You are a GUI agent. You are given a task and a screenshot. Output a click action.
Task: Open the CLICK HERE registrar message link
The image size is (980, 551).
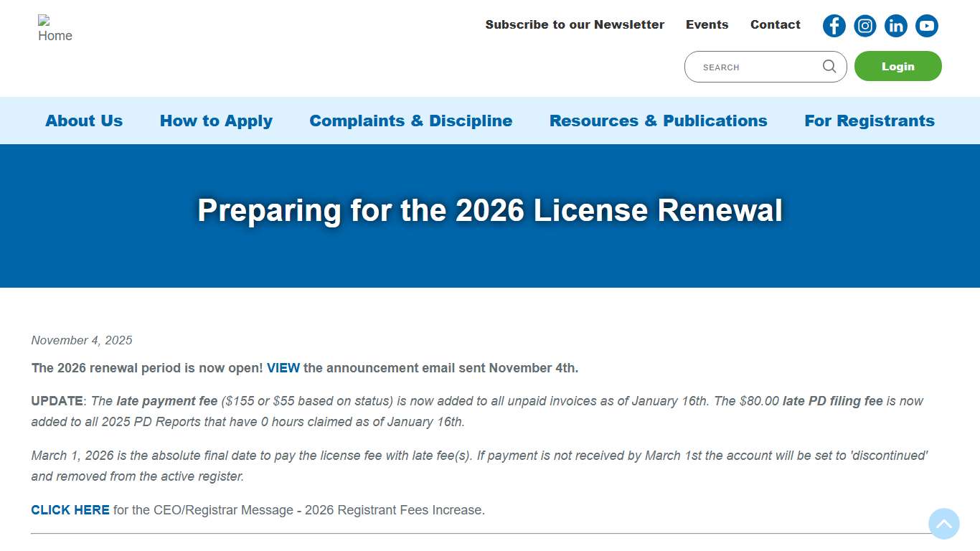click(x=70, y=509)
